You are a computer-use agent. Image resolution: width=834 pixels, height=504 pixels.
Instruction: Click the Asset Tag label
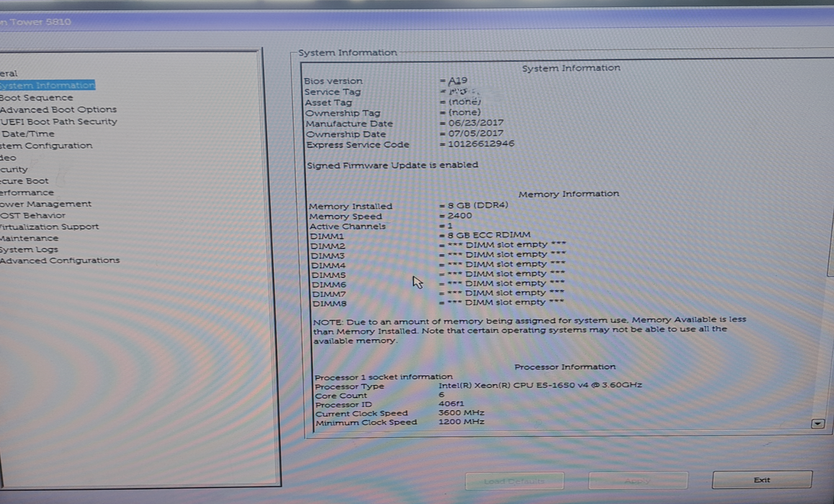[x=328, y=103]
